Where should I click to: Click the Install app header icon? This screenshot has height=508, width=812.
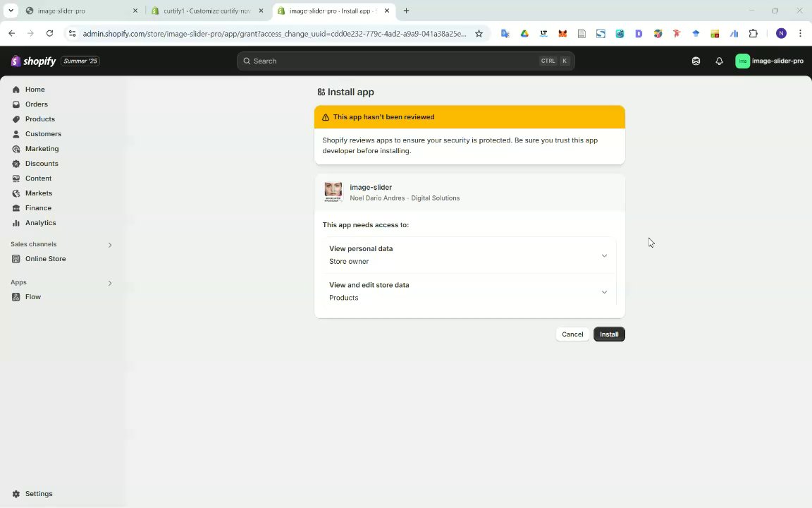(321, 92)
